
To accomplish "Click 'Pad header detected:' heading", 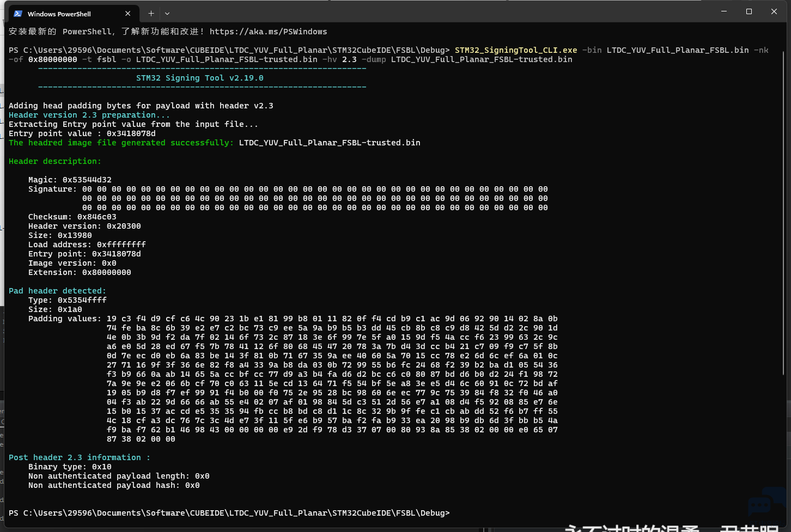I will (57, 291).
